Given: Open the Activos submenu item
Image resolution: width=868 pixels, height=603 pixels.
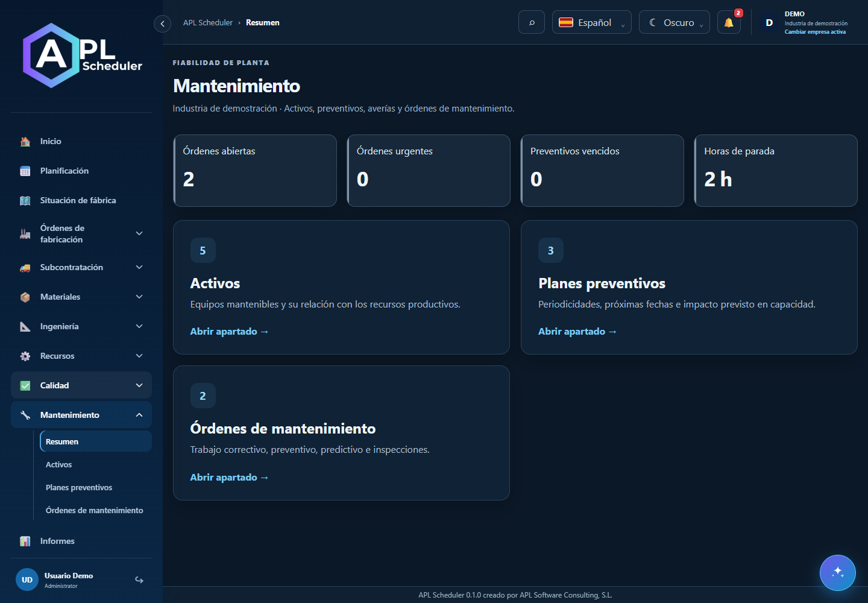Looking at the screenshot, I should (96, 464).
